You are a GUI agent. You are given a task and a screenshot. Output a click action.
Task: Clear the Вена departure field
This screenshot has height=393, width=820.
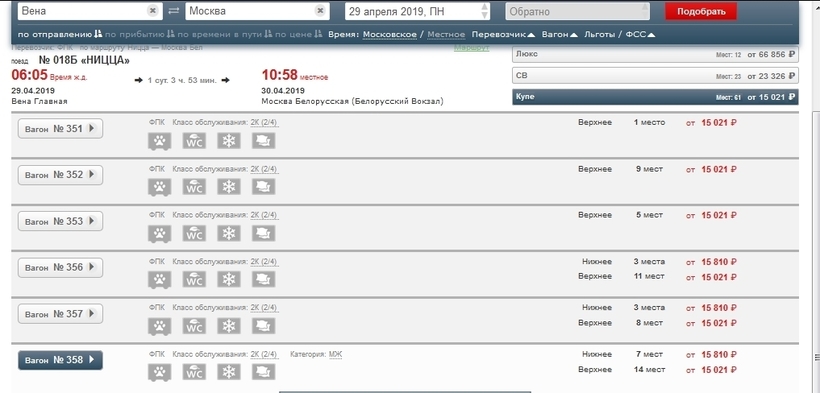(152, 10)
